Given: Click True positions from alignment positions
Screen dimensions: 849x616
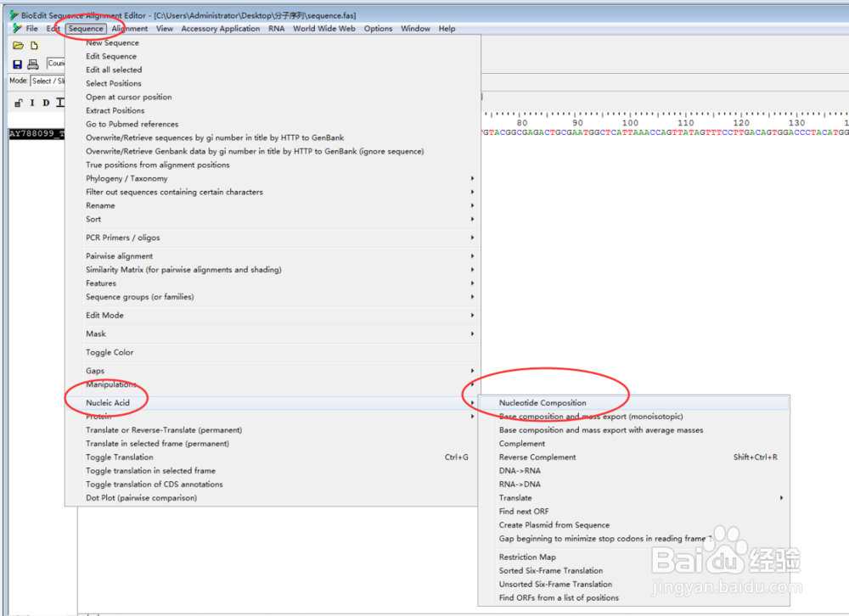Looking at the screenshot, I should click(x=273, y=165).
